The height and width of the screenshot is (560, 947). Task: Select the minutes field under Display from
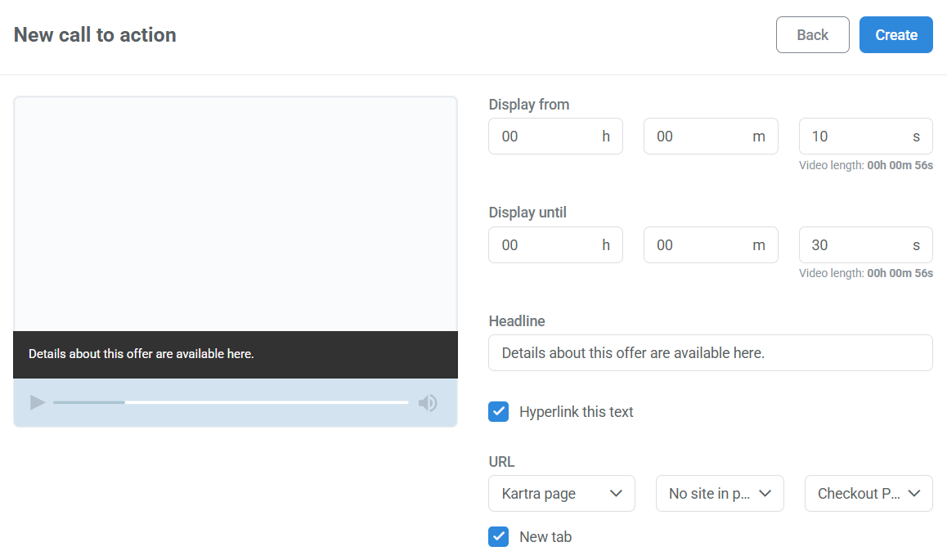711,136
